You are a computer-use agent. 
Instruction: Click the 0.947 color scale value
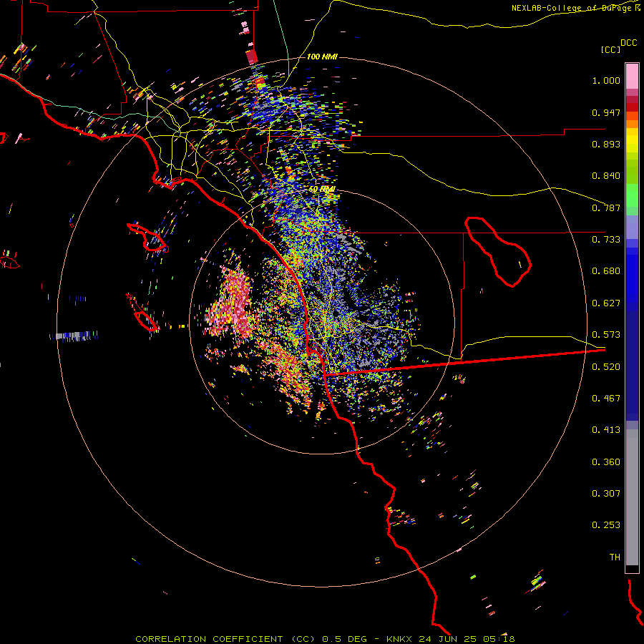[606, 112]
